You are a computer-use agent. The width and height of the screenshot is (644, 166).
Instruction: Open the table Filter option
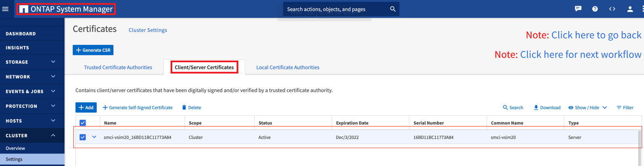(x=625, y=107)
